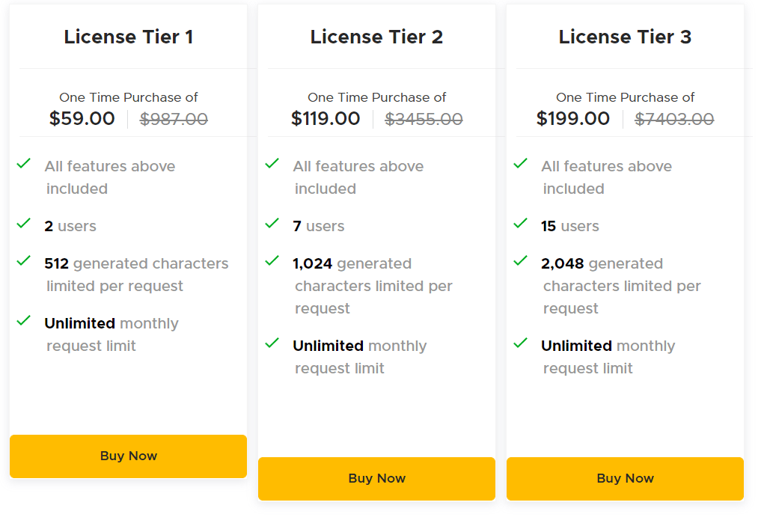Click the $59.00 price

coord(82,118)
